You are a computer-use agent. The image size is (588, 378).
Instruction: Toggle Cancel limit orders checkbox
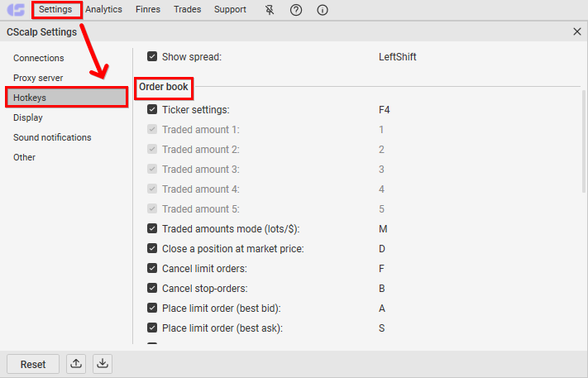[x=152, y=268]
